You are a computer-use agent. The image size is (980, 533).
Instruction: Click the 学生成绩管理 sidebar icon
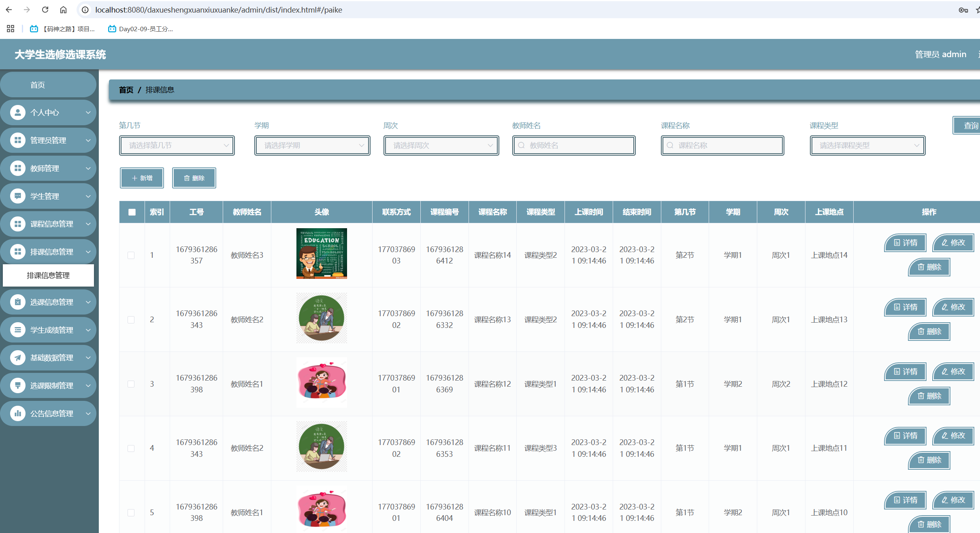[x=17, y=330]
